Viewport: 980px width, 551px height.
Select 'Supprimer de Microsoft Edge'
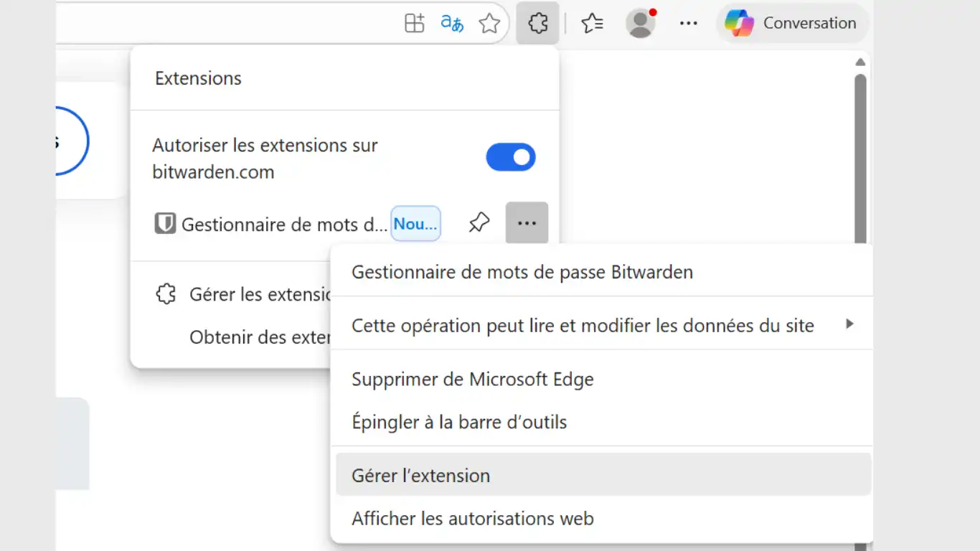(x=473, y=379)
